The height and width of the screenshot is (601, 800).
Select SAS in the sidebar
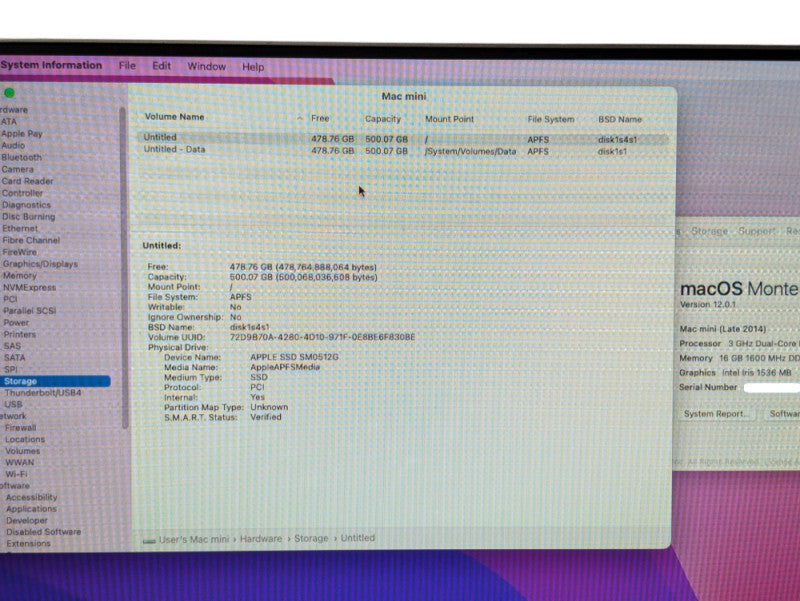(12, 346)
